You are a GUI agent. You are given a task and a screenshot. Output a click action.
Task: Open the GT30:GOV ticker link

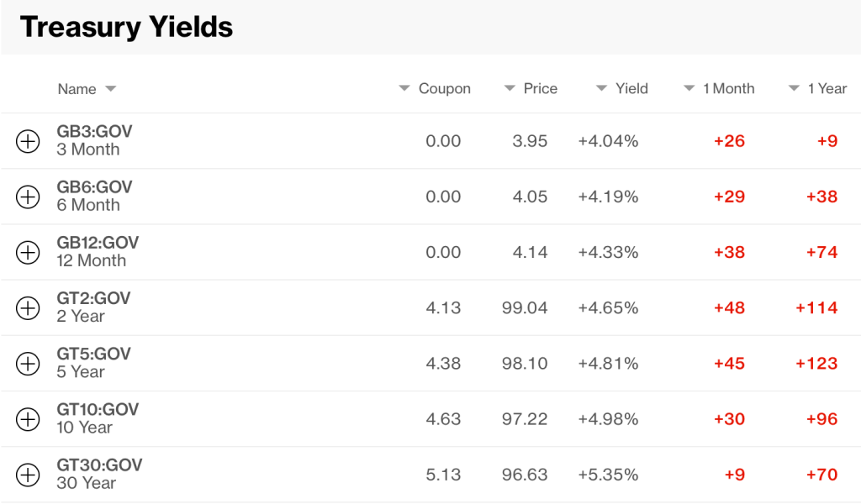pyautogui.click(x=99, y=465)
